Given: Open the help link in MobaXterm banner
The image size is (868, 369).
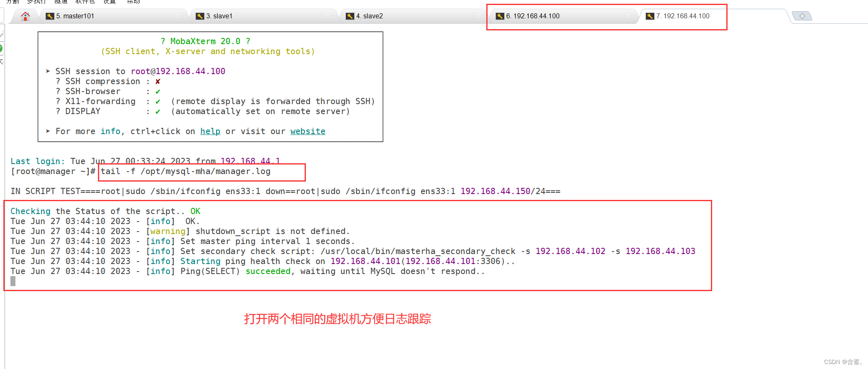Looking at the screenshot, I should point(210,132).
